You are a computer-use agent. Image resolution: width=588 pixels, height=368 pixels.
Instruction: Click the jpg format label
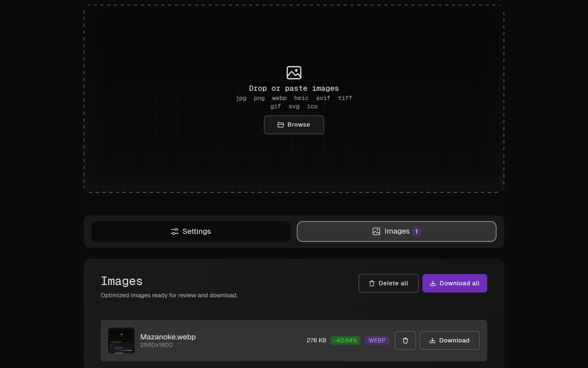241,98
